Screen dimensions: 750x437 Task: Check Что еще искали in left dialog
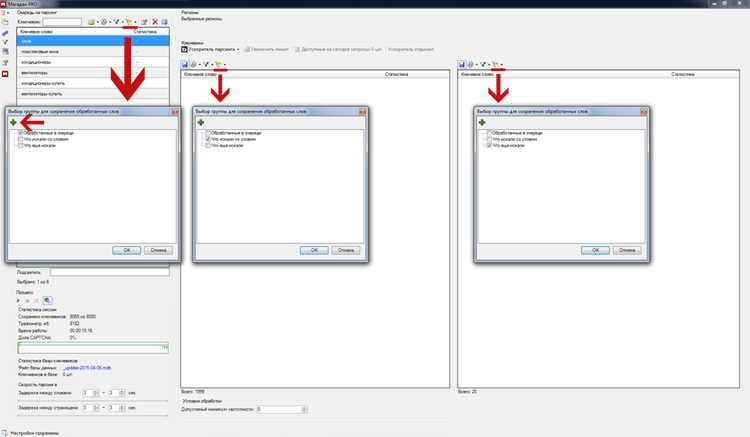coord(21,145)
